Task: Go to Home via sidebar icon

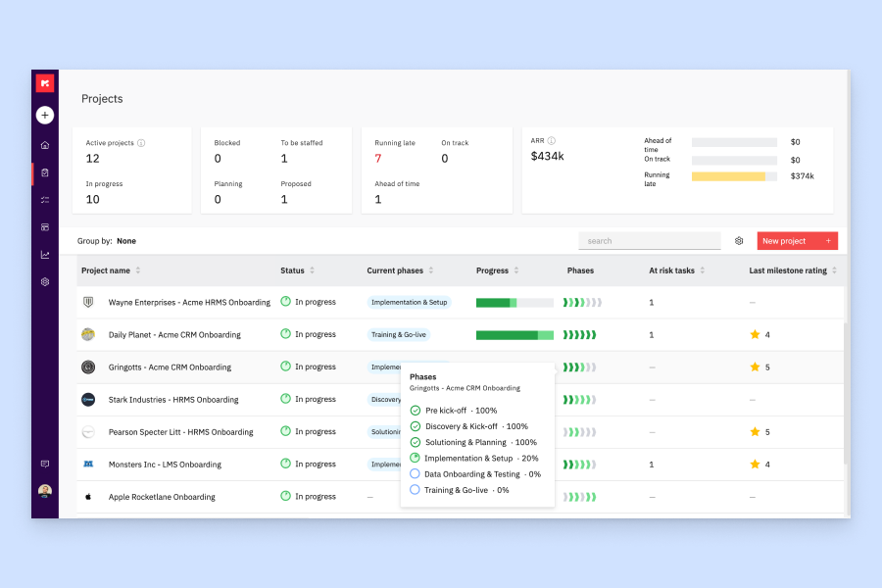Action: pyautogui.click(x=45, y=145)
